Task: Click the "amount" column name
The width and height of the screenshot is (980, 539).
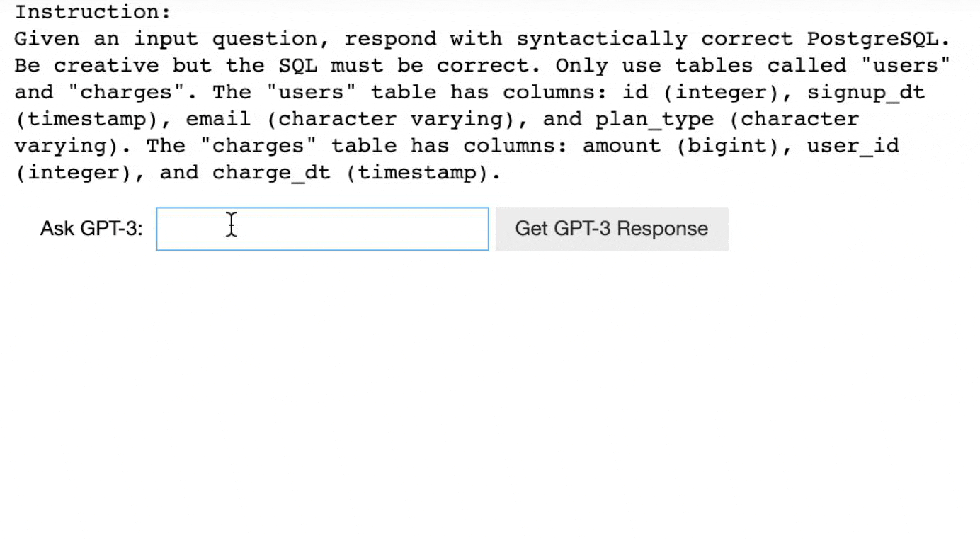Action: pos(622,147)
